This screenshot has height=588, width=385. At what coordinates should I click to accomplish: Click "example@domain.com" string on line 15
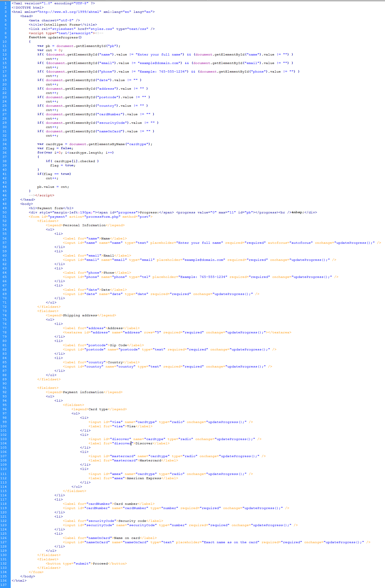[160, 63]
